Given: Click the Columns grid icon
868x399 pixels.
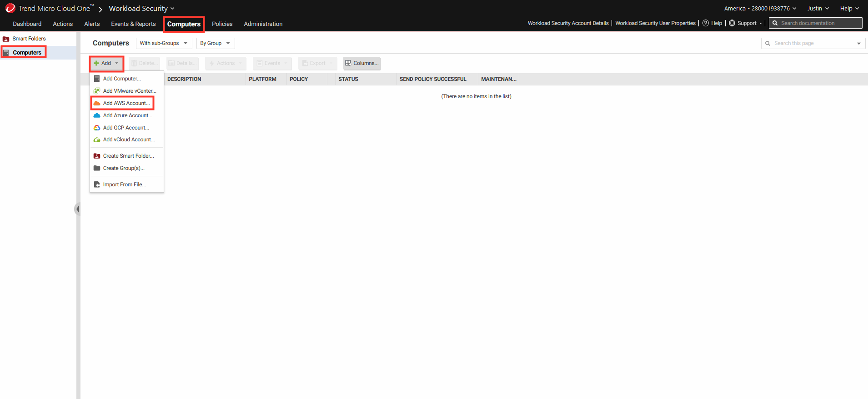Looking at the screenshot, I should click(348, 63).
